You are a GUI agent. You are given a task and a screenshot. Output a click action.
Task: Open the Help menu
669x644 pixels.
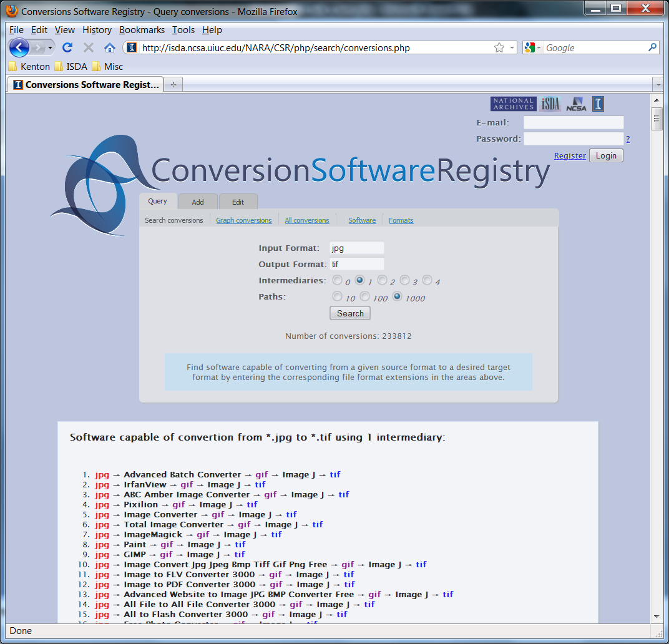pyautogui.click(x=212, y=30)
